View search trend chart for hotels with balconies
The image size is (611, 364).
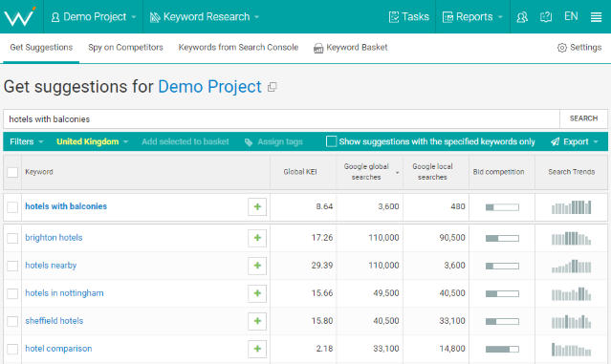pos(571,207)
